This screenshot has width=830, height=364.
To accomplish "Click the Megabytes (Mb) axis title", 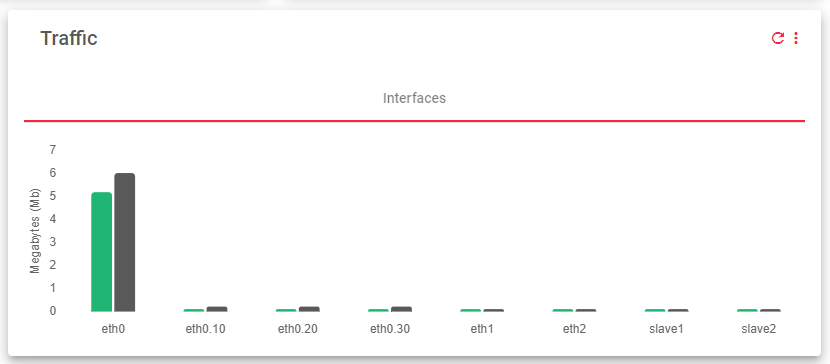I will coord(35,230).
